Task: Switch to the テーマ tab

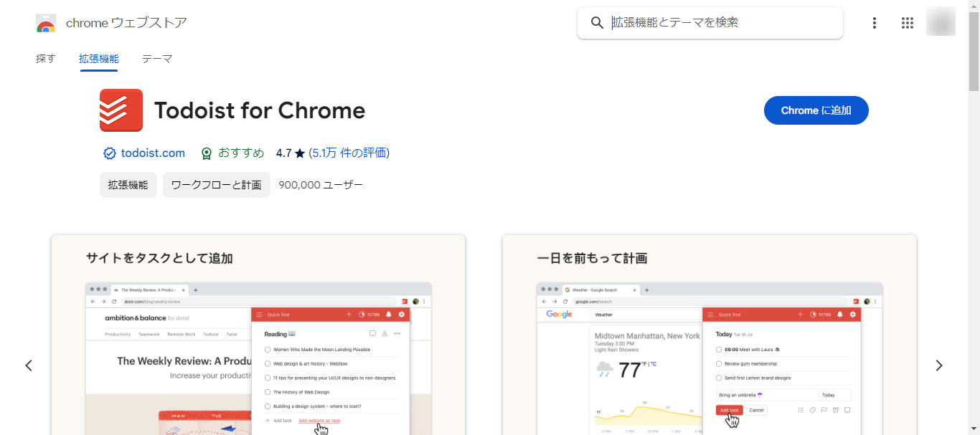Action: tap(157, 59)
